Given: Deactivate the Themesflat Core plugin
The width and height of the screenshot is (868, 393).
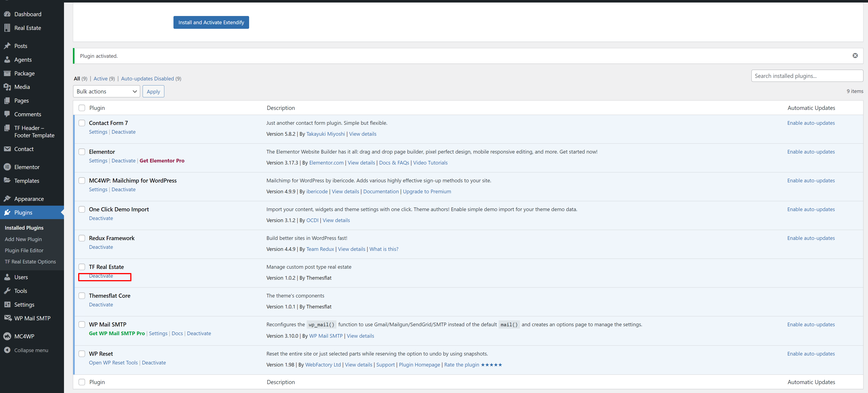Looking at the screenshot, I should 101,305.
